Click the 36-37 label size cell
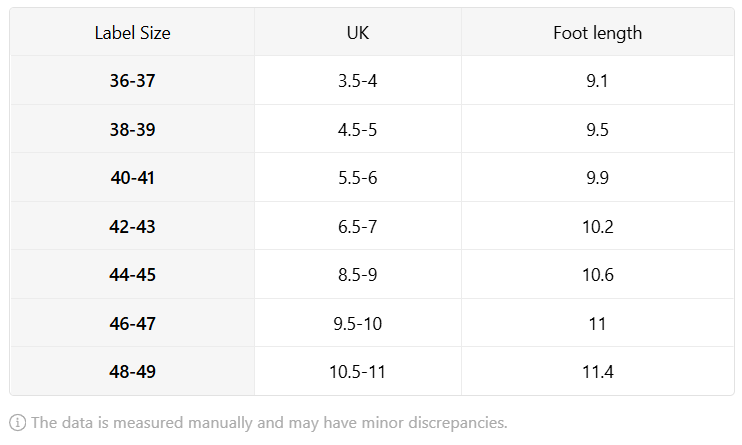The image size is (742, 445). 132,80
